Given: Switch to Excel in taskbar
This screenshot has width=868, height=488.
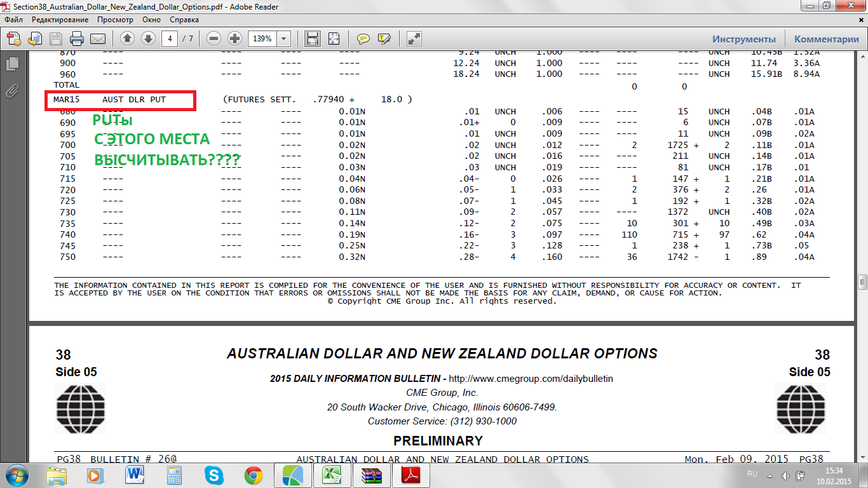Looking at the screenshot, I should pyautogui.click(x=332, y=475).
